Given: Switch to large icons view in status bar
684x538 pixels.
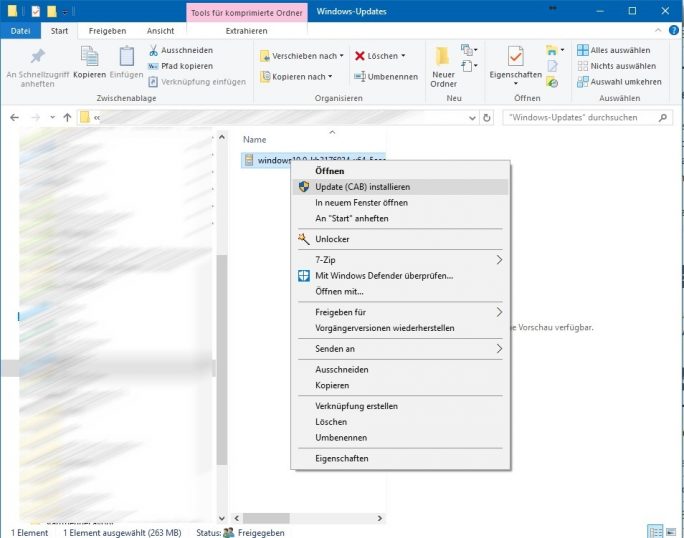Looking at the screenshot, I should (671, 531).
